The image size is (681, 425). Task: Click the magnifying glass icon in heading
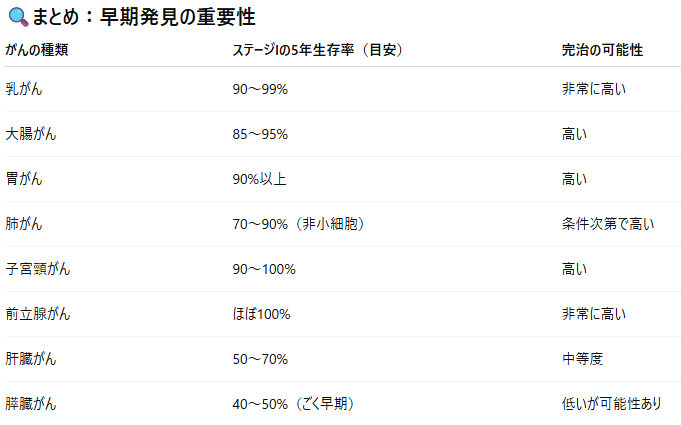(18, 17)
